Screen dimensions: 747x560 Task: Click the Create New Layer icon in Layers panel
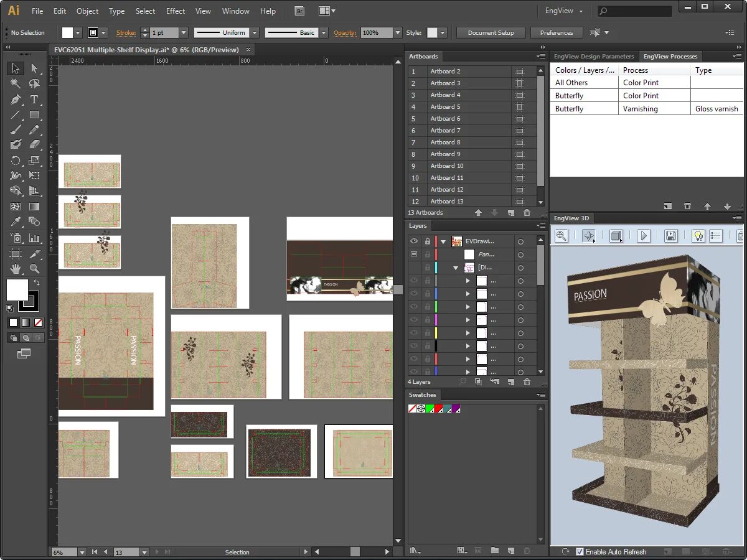(x=512, y=381)
